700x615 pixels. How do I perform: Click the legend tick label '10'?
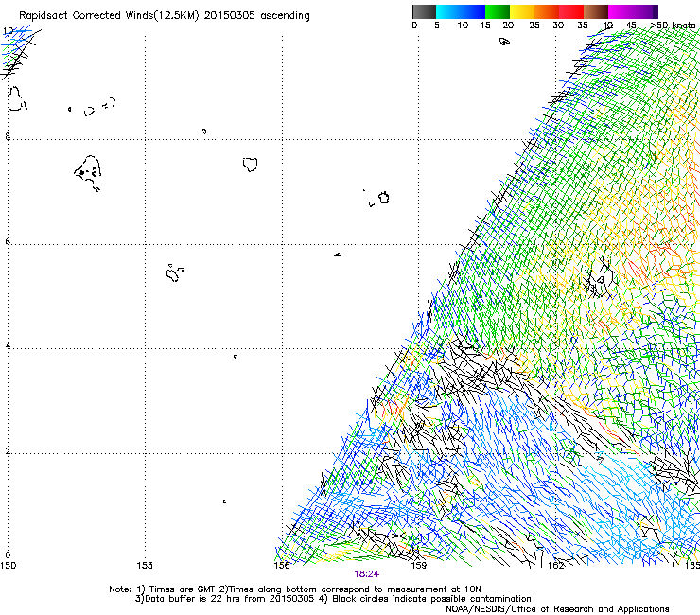(463, 26)
